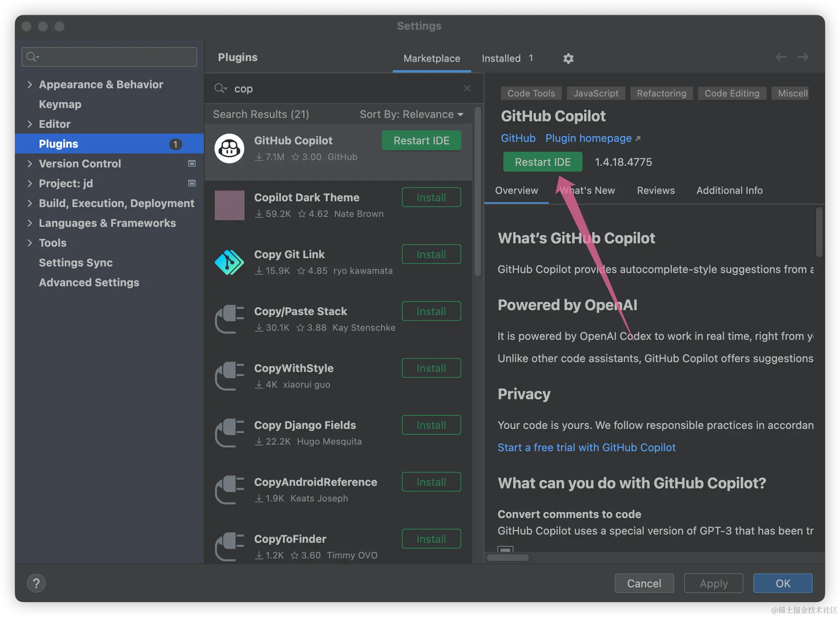Switch to the Installed tab

pyautogui.click(x=501, y=58)
